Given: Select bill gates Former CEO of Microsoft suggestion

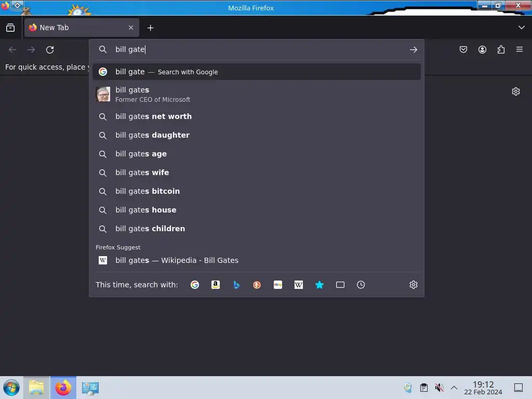Looking at the screenshot, I should click(x=257, y=95).
